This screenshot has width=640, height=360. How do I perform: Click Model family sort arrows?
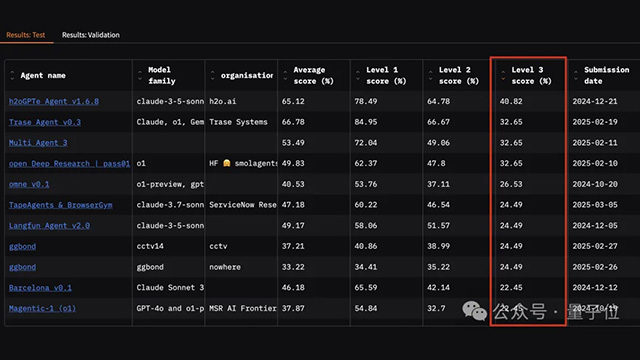[x=140, y=76]
